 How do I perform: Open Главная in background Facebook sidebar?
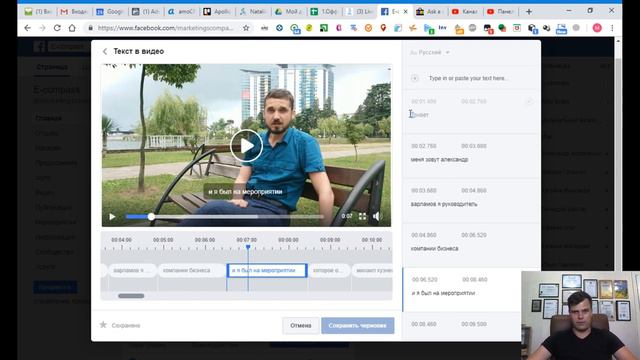pyautogui.click(x=48, y=118)
